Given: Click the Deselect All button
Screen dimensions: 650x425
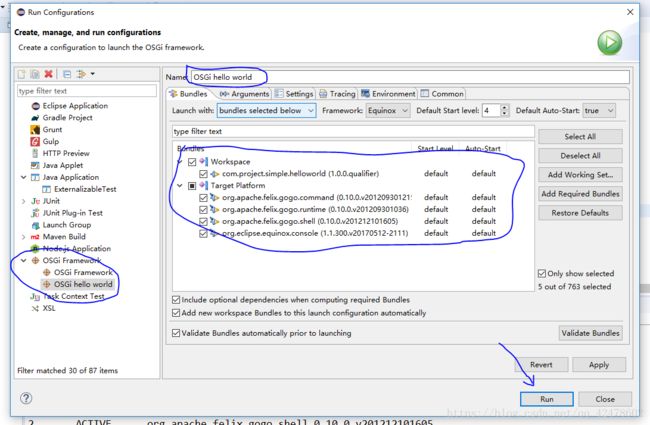Looking at the screenshot, I should [580, 156].
